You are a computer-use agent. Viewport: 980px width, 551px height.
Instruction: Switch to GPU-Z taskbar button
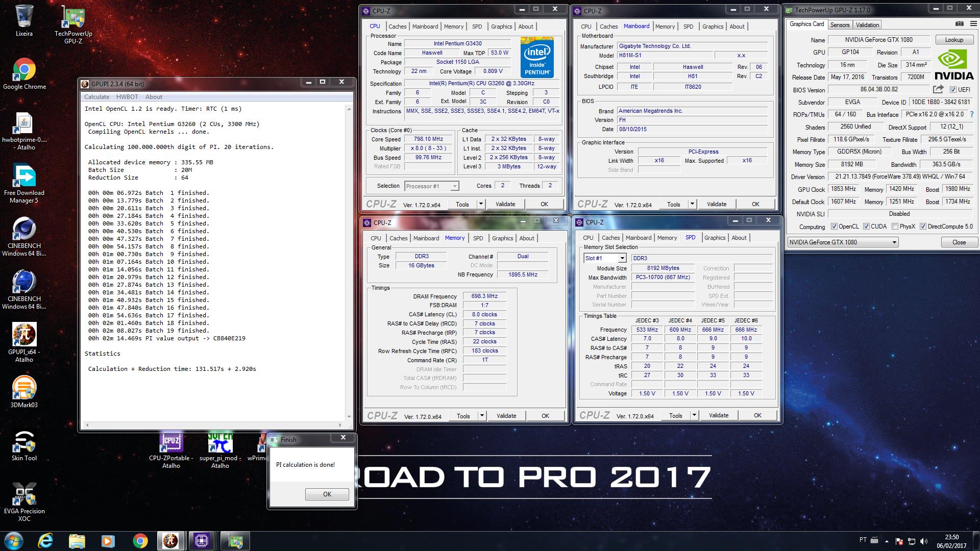point(235,541)
